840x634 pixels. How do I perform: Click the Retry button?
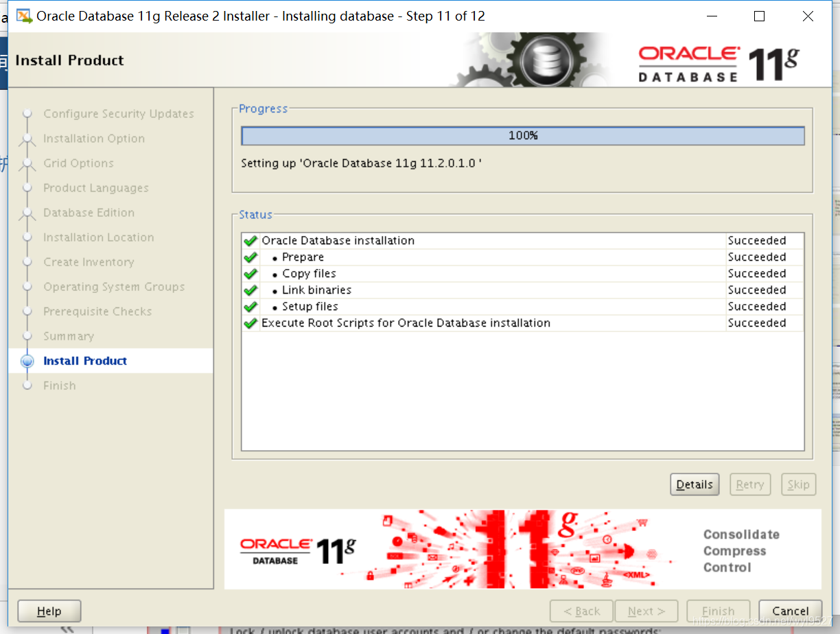(x=750, y=484)
